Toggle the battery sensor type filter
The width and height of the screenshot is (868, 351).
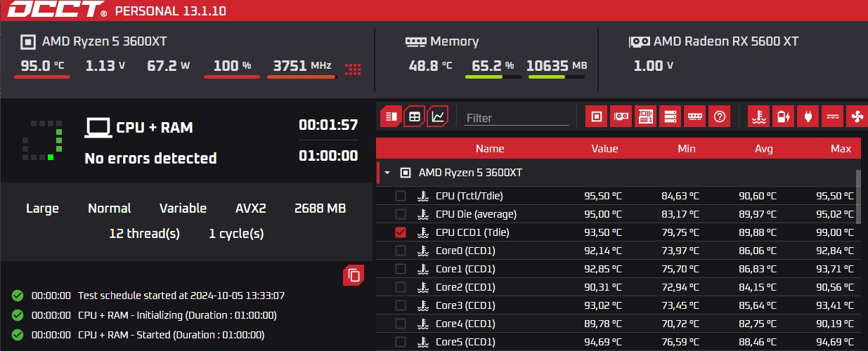tap(783, 117)
